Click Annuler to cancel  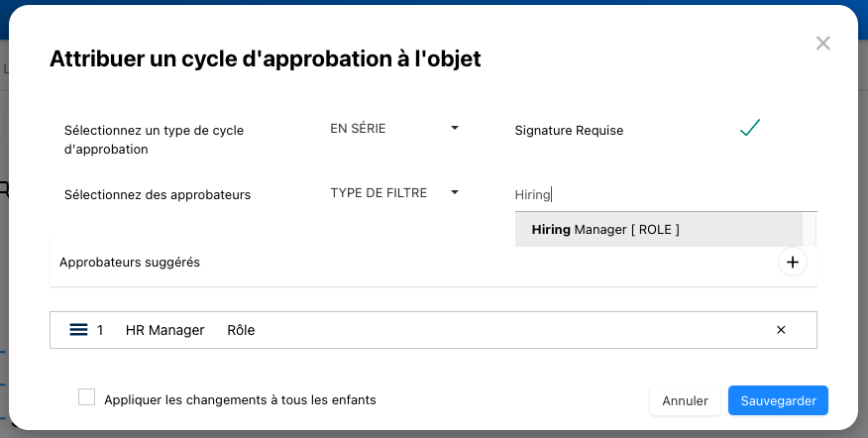tap(685, 400)
